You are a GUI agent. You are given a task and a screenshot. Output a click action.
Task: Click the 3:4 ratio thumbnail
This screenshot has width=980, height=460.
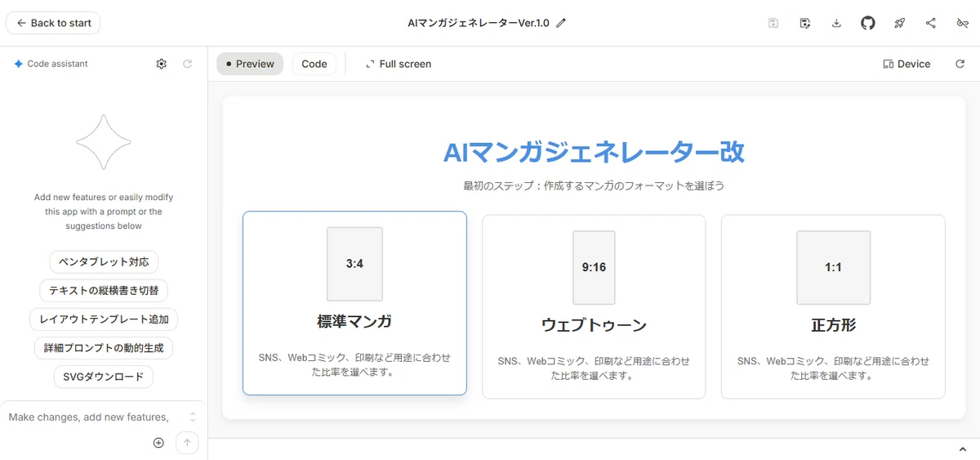354,264
